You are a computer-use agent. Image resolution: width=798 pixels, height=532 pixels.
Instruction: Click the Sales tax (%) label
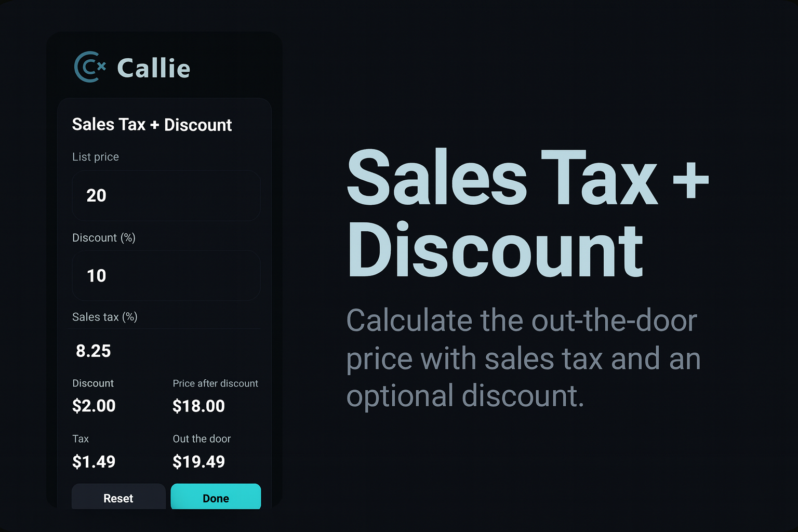[105, 316]
